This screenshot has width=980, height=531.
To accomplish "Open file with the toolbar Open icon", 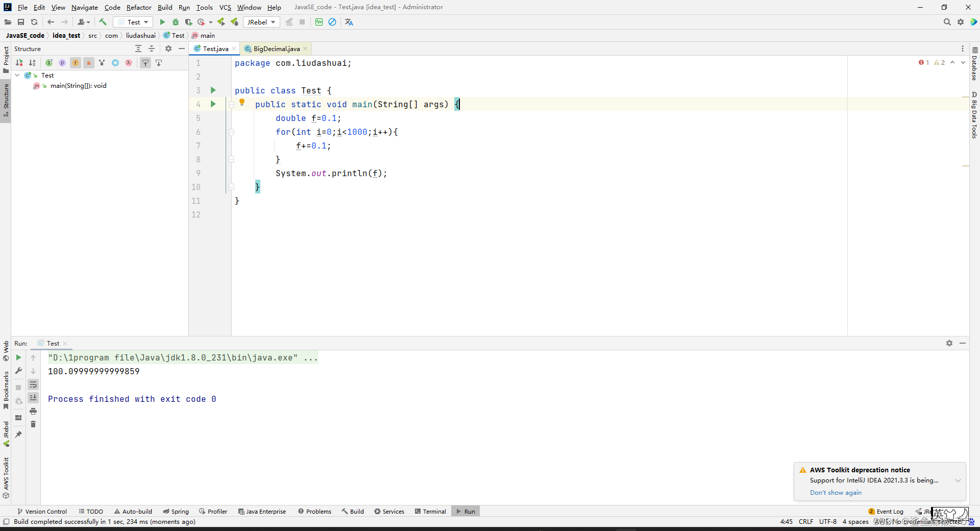I will 8,22.
